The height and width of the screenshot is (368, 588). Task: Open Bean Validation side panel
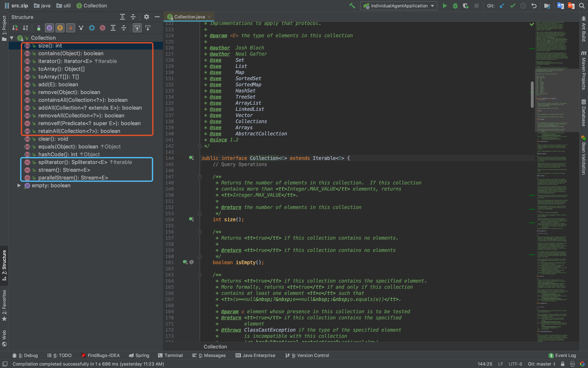coord(584,155)
